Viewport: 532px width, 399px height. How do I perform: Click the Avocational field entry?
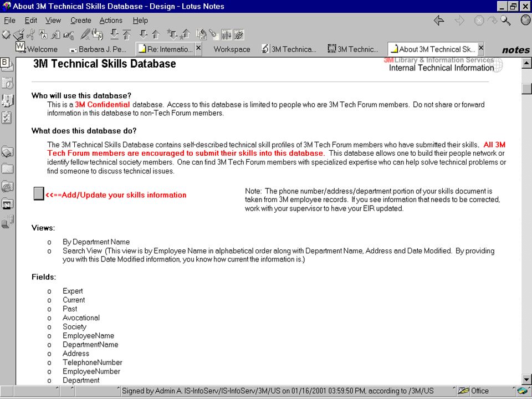tap(81, 318)
